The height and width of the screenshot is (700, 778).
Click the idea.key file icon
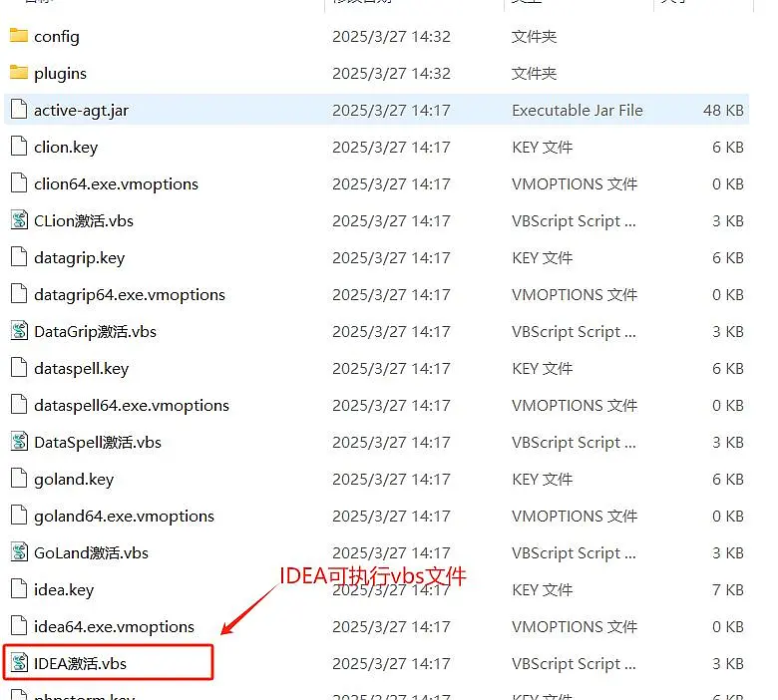click(x=19, y=589)
